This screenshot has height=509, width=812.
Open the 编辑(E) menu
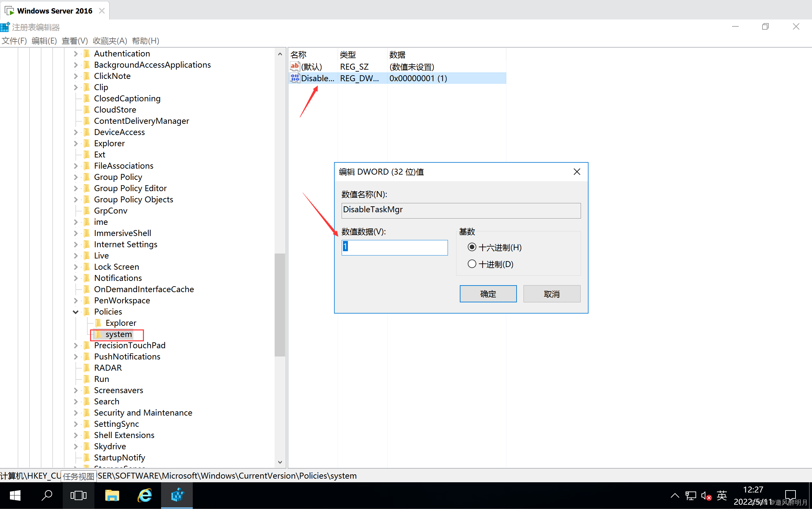coord(44,41)
